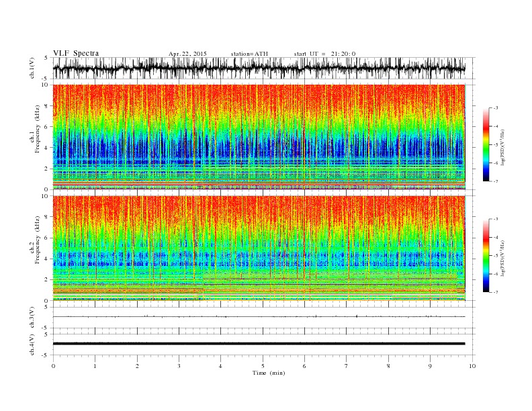
Task: Click the '8' kHz tick of ch.1 spectrogram
Action: pos(46,106)
